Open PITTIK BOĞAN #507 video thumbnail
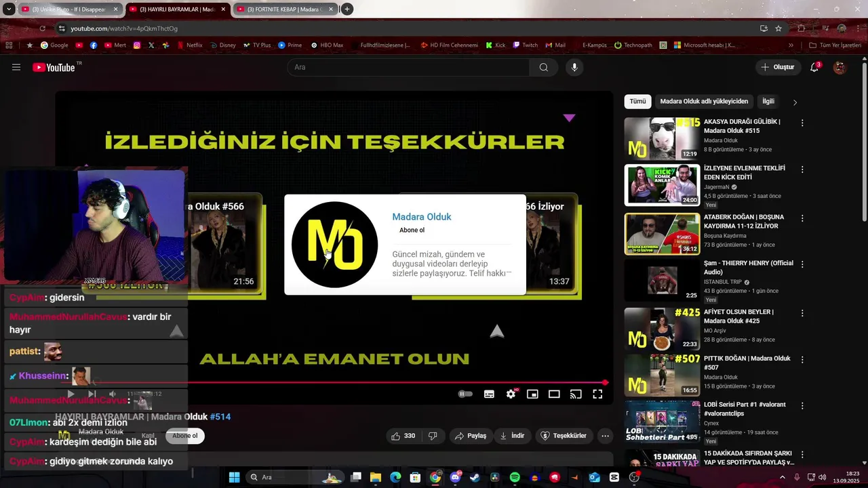 point(662,374)
